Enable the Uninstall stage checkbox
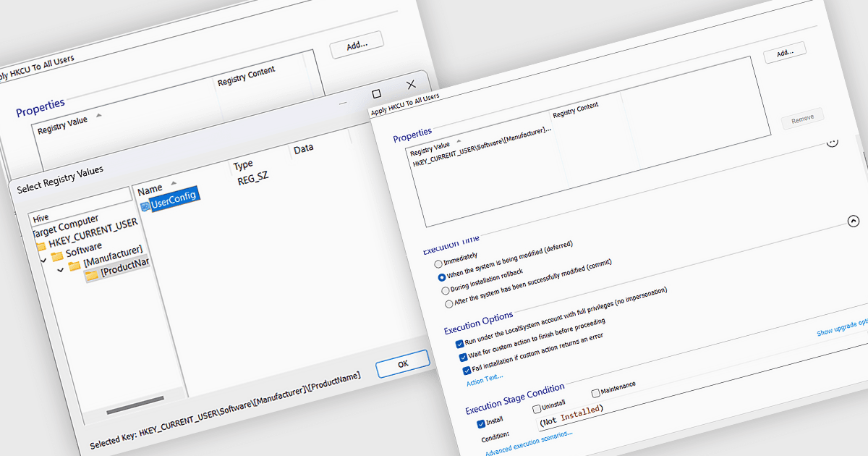This screenshot has width=868, height=456. click(x=536, y=408)
